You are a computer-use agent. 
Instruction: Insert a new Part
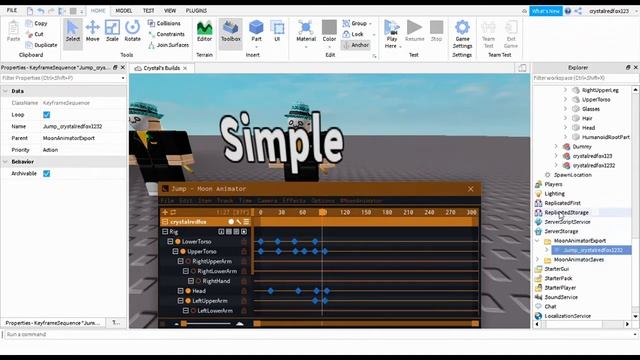[256, 32]
